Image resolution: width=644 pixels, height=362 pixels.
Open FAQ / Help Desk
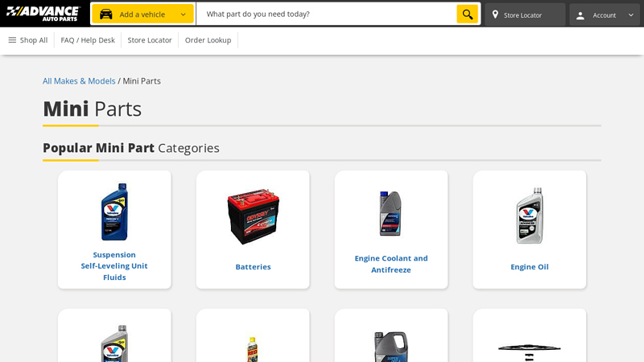click(88, 39)
